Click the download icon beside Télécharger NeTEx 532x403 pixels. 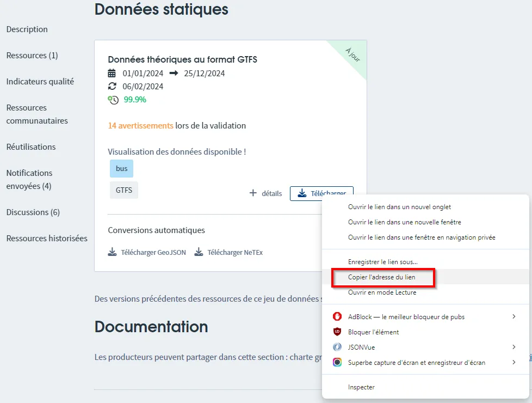pos(199,252)
